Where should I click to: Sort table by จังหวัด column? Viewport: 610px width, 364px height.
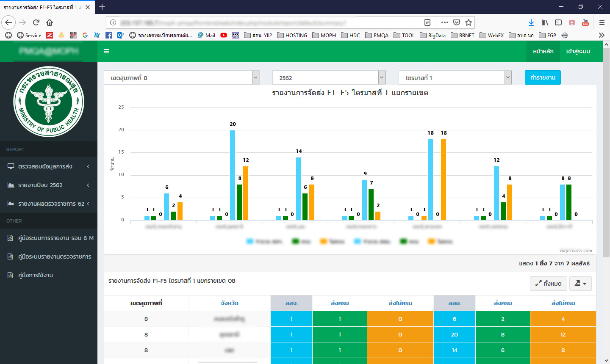click(229, 303)
